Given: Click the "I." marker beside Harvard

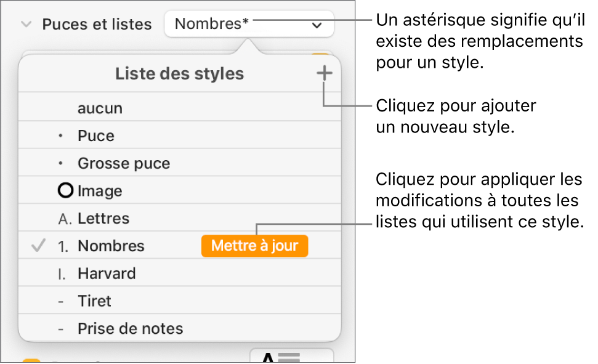Looking at the screenshot, I should 62,273.
